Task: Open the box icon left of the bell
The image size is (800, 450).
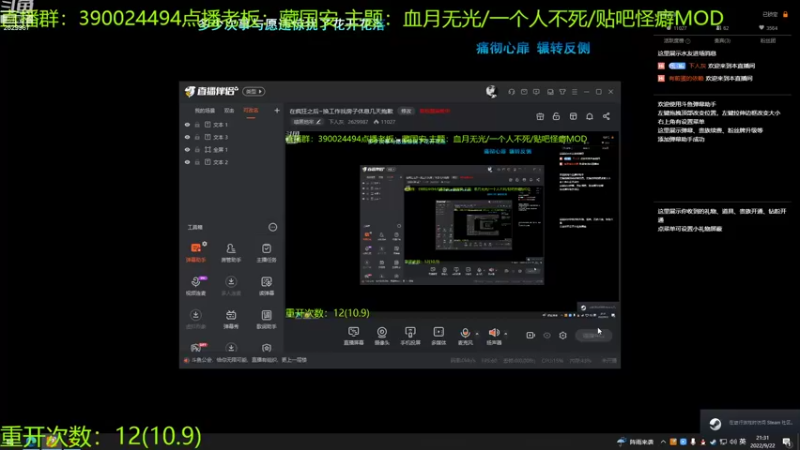Action: click(x=573, y=116)
